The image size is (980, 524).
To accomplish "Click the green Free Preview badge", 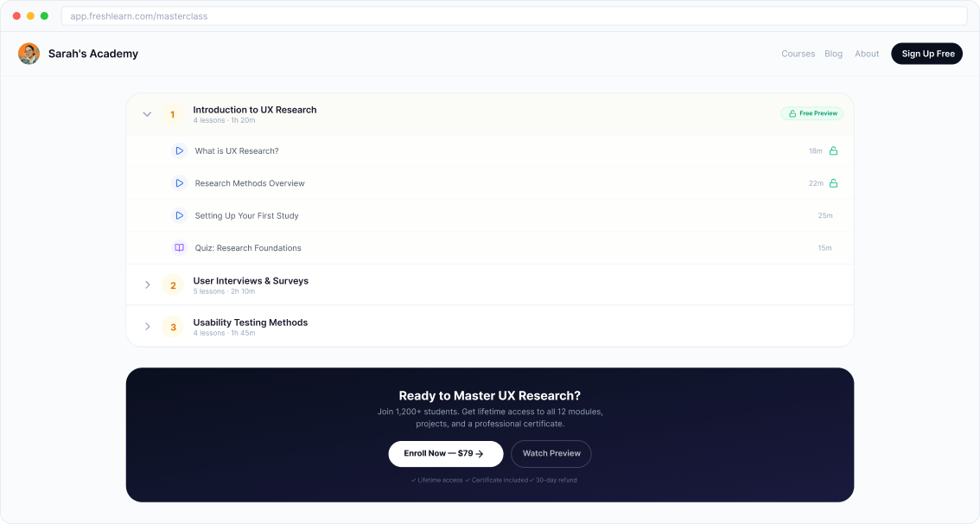I will click(812, 113).
